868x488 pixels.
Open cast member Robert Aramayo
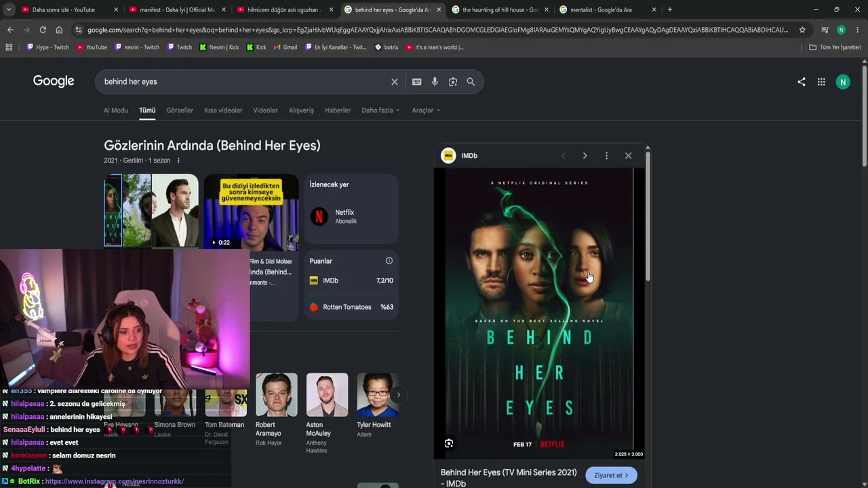coord(277,409)
